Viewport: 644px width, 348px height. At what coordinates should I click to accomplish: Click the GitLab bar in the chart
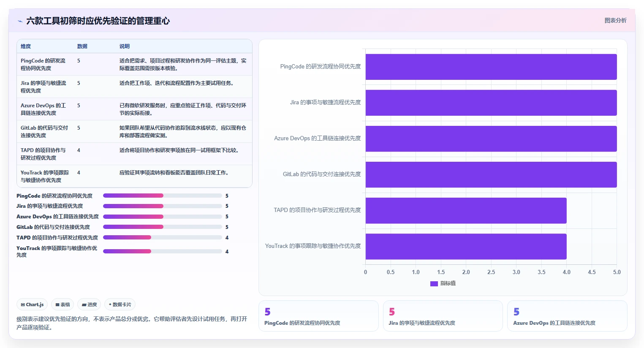pyautogui.click(x=491, y=174)
